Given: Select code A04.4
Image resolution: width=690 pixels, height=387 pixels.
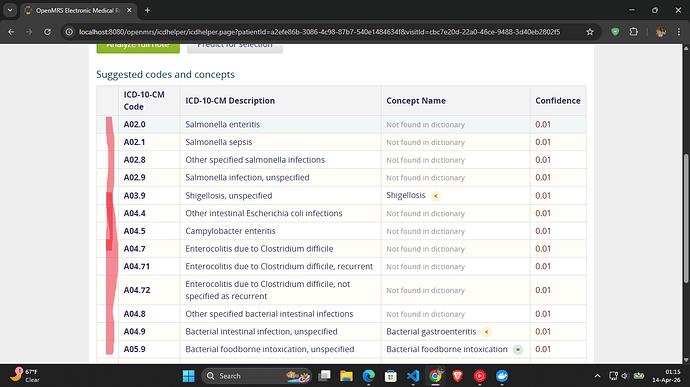Looking at the screenshot, I should point(134,213).
